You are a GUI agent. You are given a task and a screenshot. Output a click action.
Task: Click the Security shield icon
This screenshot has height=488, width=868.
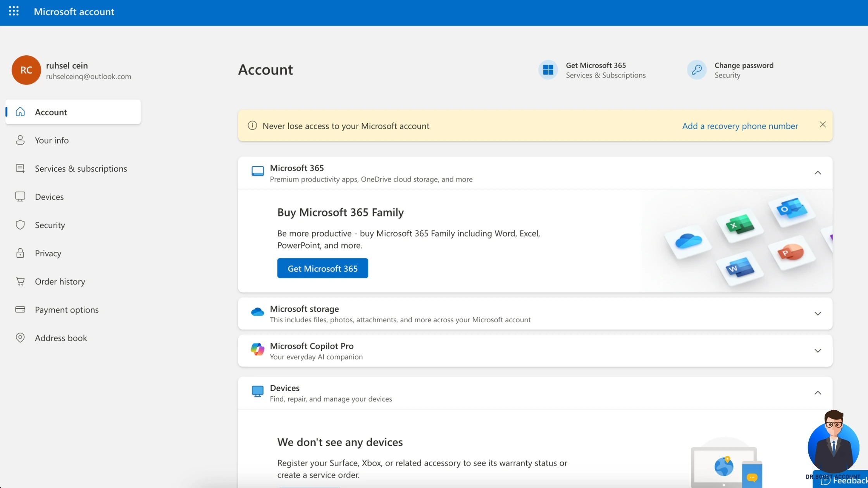20,225
